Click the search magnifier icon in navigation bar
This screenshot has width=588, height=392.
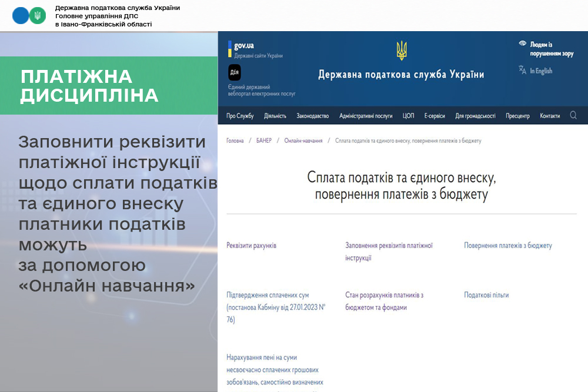(573, 116)
